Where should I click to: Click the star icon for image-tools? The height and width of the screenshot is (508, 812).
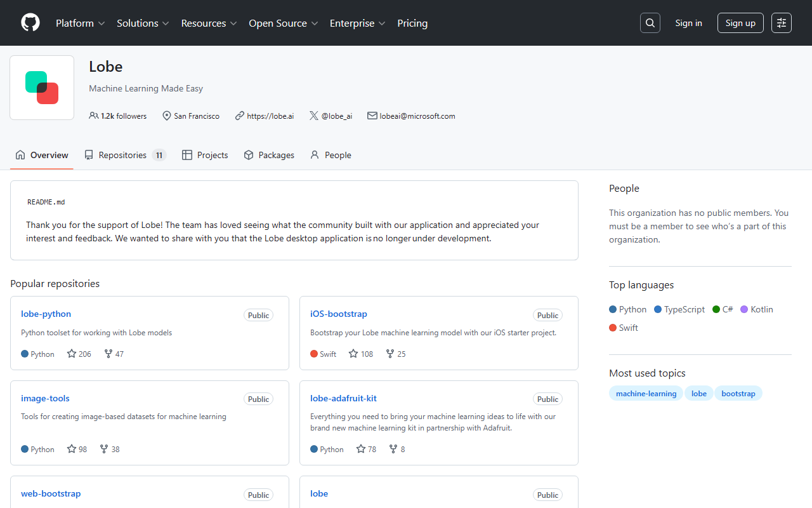[x=72, y=449]
